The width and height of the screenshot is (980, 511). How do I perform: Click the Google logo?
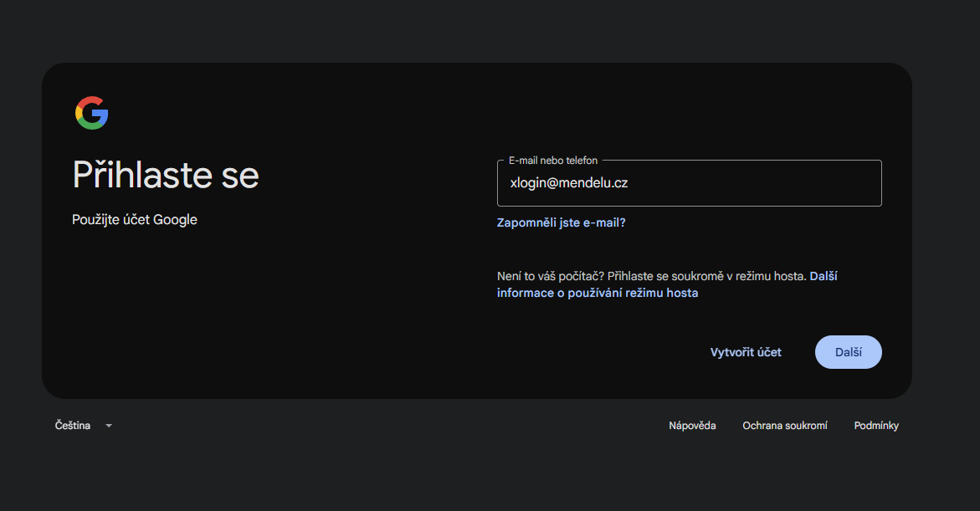point(92,113)
